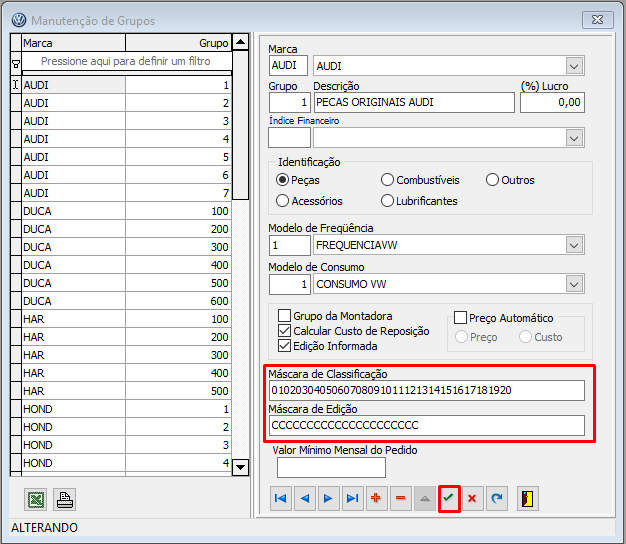
Task: Expand the Modelo de Freqüência dropdown
Action: coord(574,245)
